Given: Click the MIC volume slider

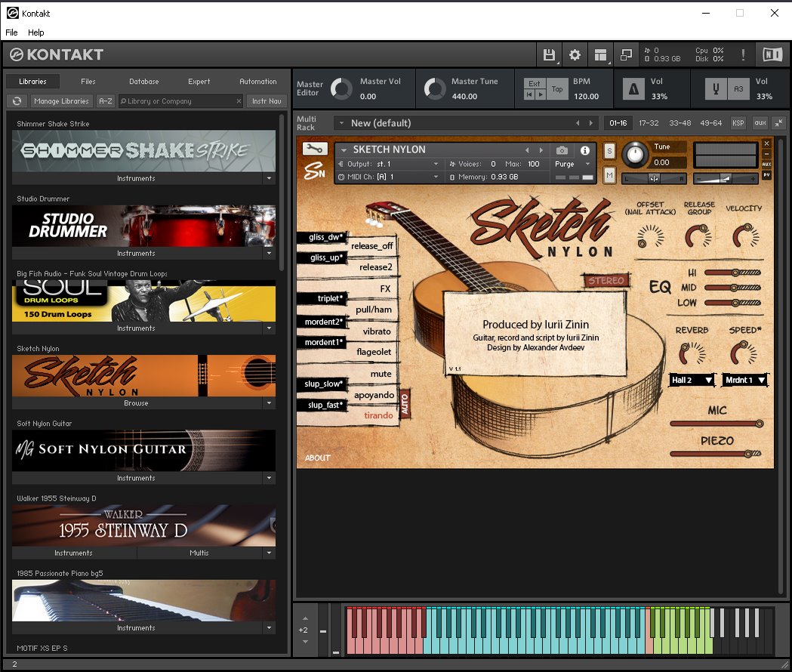Looking at the screenshot, I should (x=717, y=424).
